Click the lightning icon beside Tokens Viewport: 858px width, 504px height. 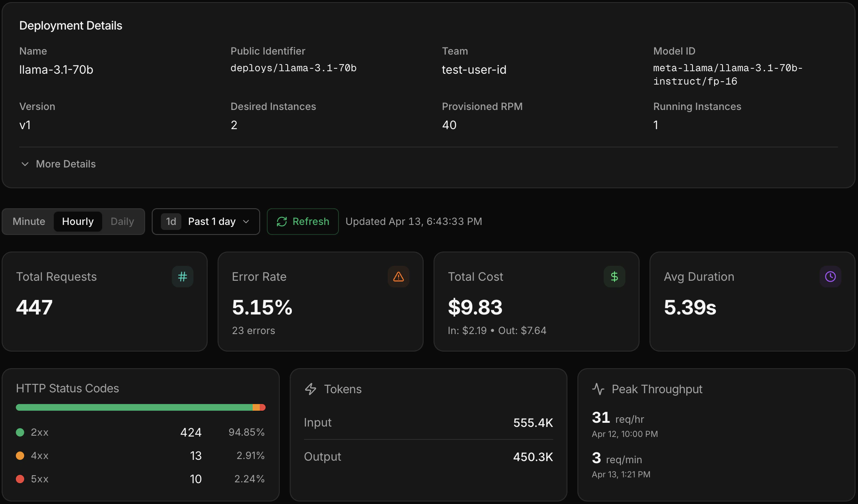coord(310,389)
